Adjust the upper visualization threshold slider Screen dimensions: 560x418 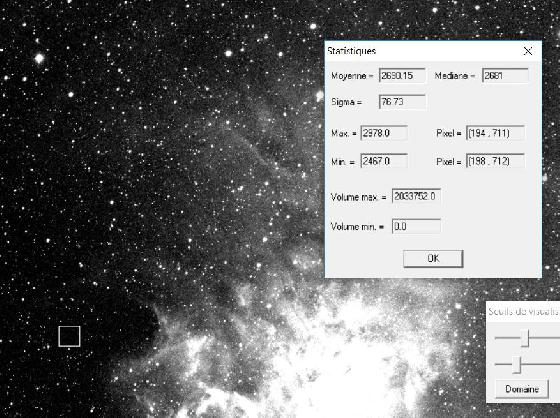tap(525, 338)
